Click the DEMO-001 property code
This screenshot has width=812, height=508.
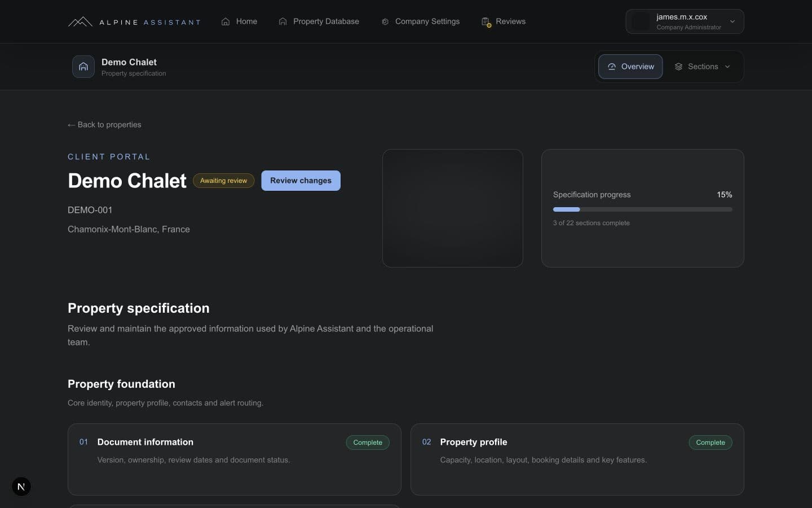[x=90, y=210]
